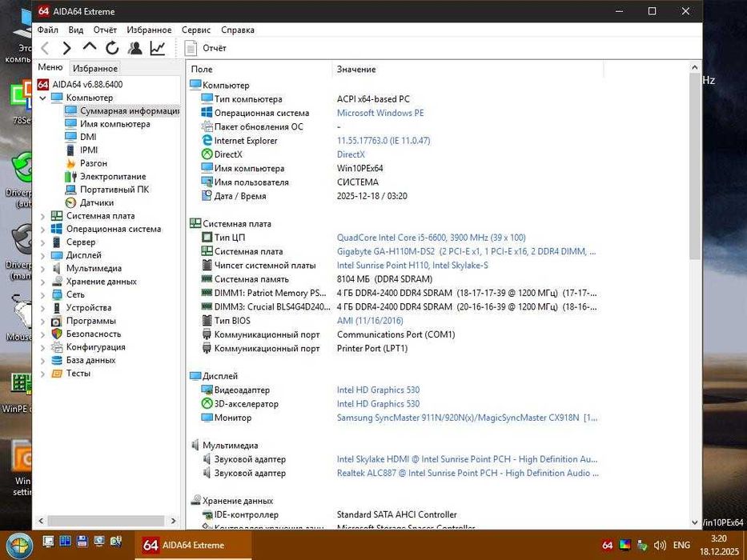Open the Start button on the taskbar
The image size is (747, 560).
point(19,546)
